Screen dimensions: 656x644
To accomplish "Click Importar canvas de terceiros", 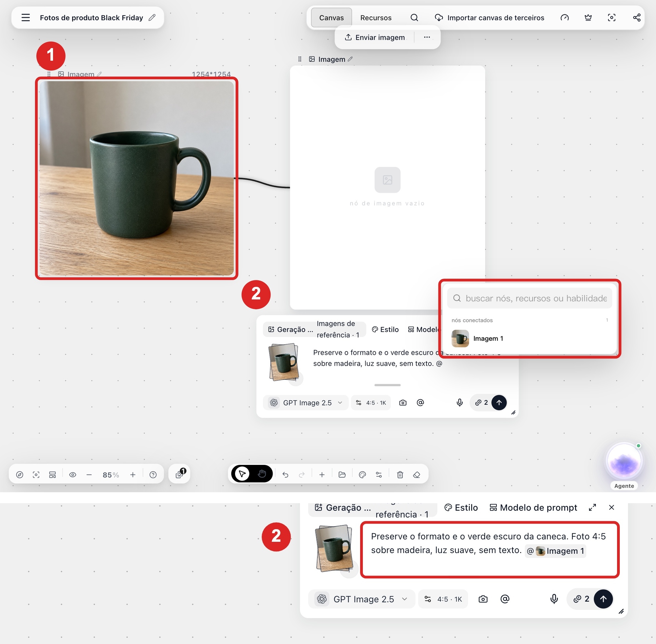I will point(489,17).
